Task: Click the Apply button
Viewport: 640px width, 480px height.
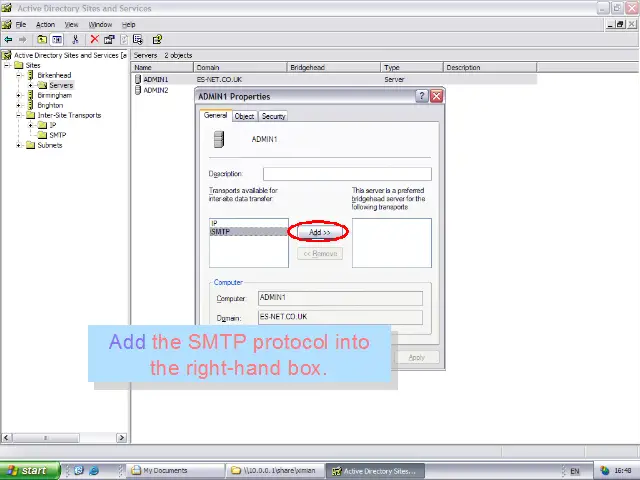Action: (x=416, y=358)
